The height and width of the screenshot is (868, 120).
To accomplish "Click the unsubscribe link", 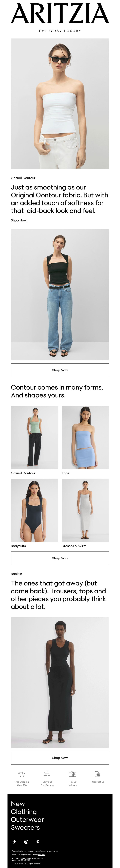I will pyautogui.click(x=53, y=851).
